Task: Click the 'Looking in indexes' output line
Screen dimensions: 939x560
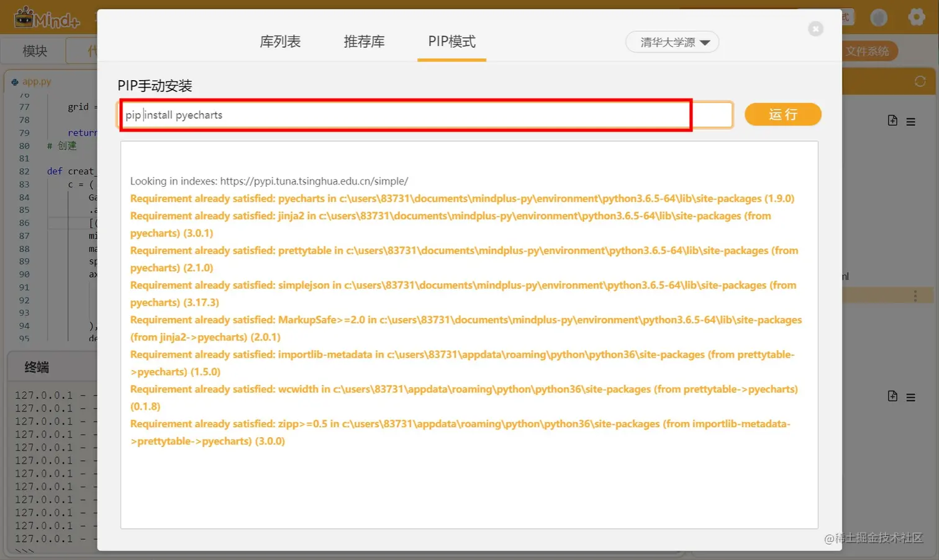Action: [269, 181]
